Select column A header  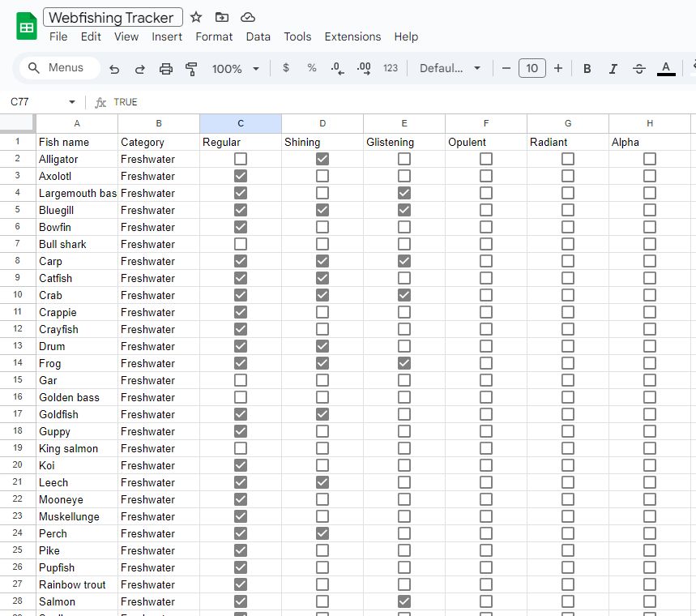(77, 123)
